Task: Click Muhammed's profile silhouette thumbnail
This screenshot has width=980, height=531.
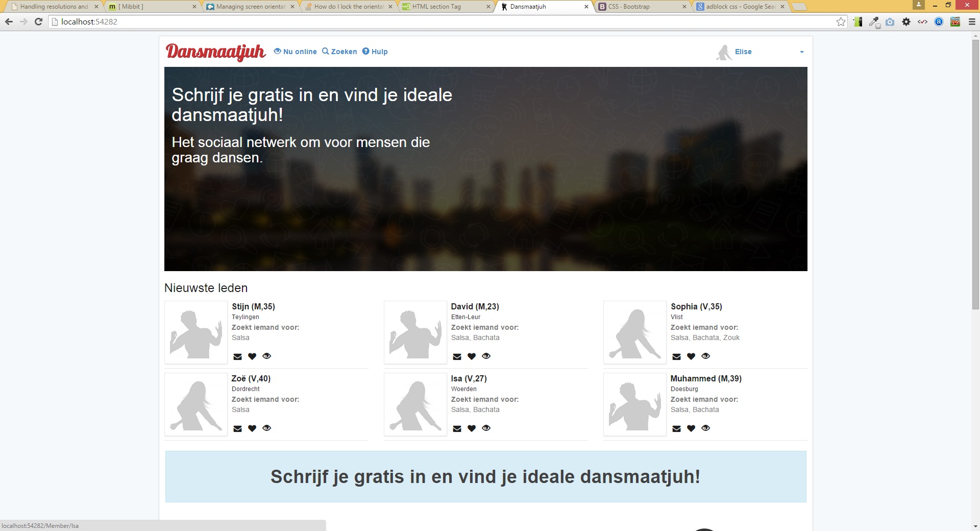Action: pyautogui.click(x=635, y=404)
